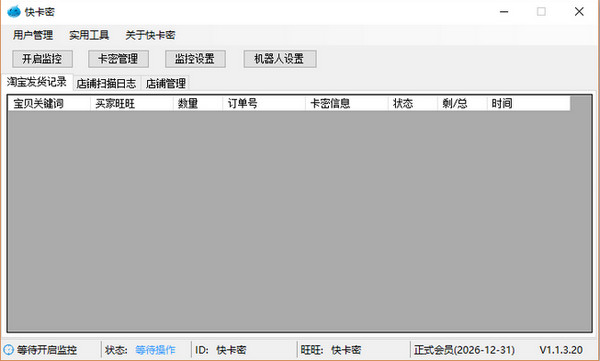Minimize the 快卡密 window
The height and width of the screenshot is (361, 600).
tap(504, 12)
